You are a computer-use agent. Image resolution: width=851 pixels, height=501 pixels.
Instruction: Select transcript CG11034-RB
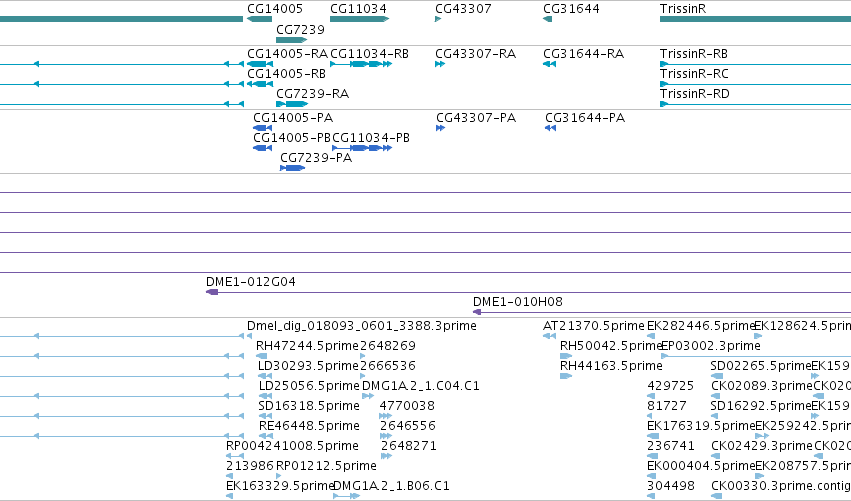[x=369, y=54]
